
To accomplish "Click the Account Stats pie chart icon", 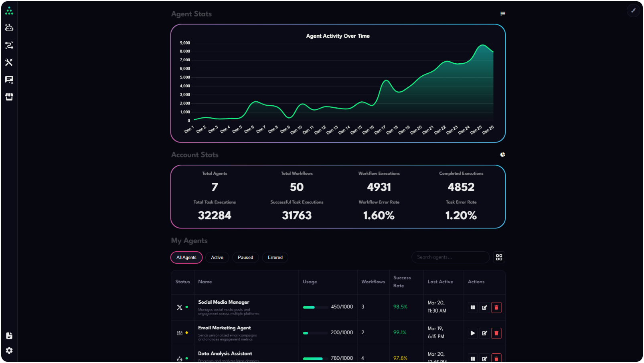I will pos(503,155).
